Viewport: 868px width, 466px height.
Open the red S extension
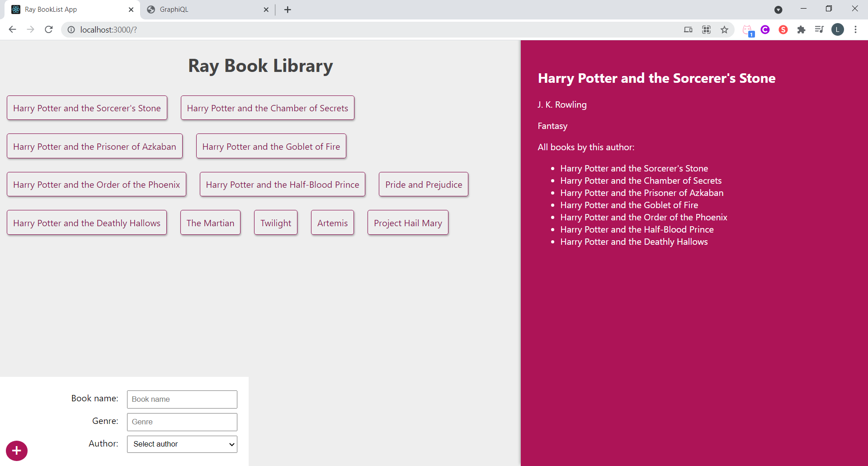783,29
